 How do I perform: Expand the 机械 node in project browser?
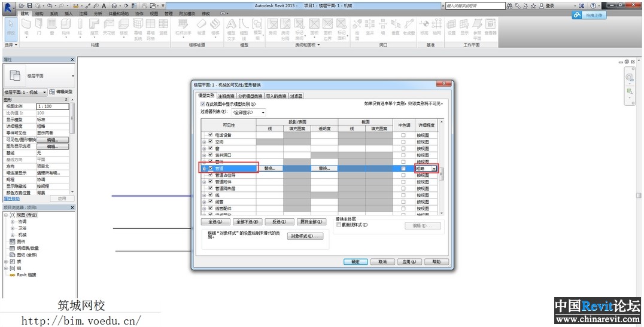13,235
